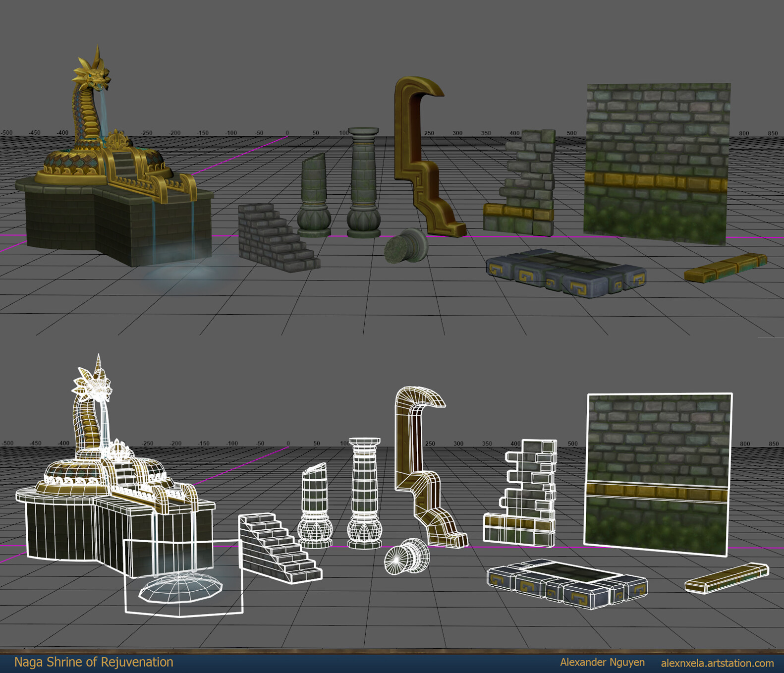Select the wireframe full-height pillar model
This screenshot has width=784, height=673.
364,494
